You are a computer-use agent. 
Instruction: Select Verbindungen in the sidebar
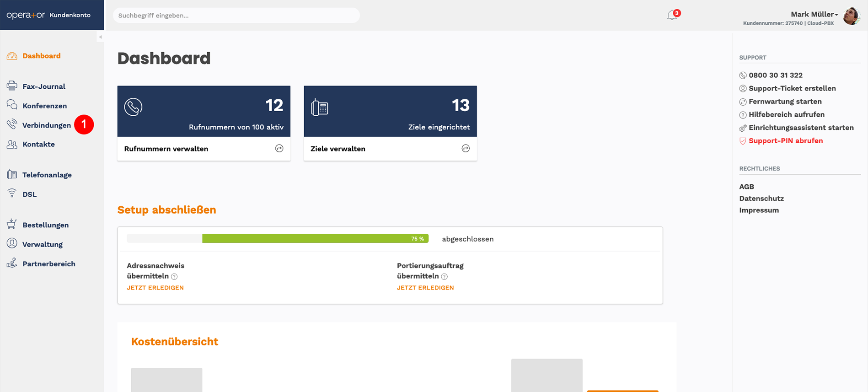47,125
